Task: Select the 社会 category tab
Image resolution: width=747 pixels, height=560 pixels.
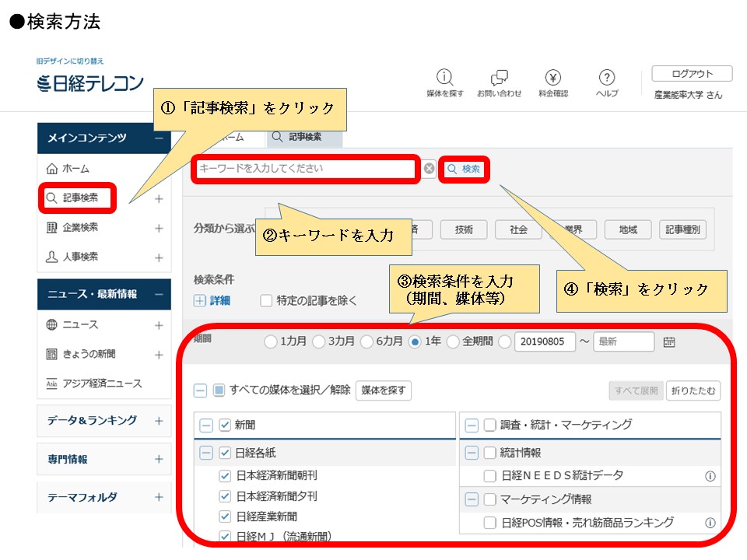Action: tap(518, 229)
